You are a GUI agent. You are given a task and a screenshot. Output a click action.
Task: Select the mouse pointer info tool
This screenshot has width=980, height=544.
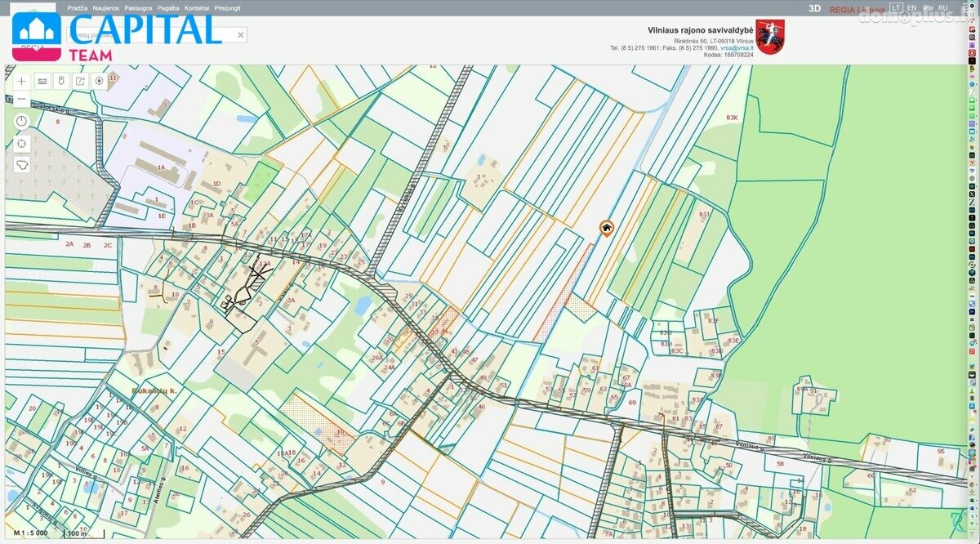tap(60, 81)
